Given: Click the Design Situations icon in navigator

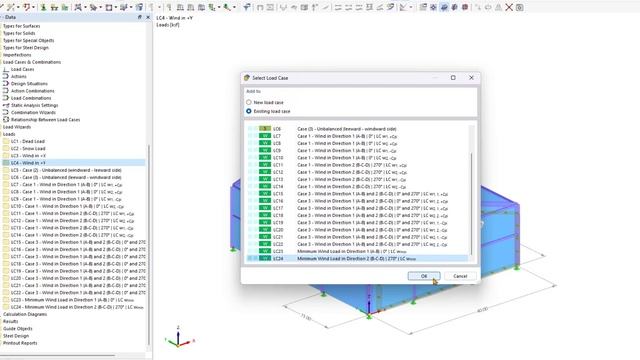Looking at the screenshot, I should point(6,84).
